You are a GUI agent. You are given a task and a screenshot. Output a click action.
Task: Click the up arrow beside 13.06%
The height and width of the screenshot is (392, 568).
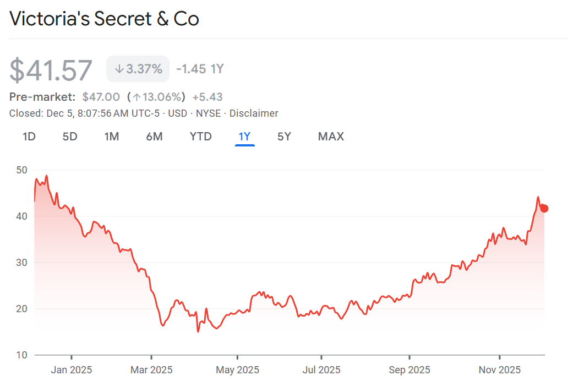click(x=136, y=97)
